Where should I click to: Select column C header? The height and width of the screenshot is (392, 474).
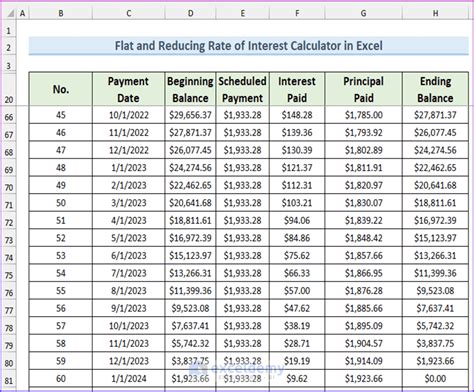(x=129, y=13)
